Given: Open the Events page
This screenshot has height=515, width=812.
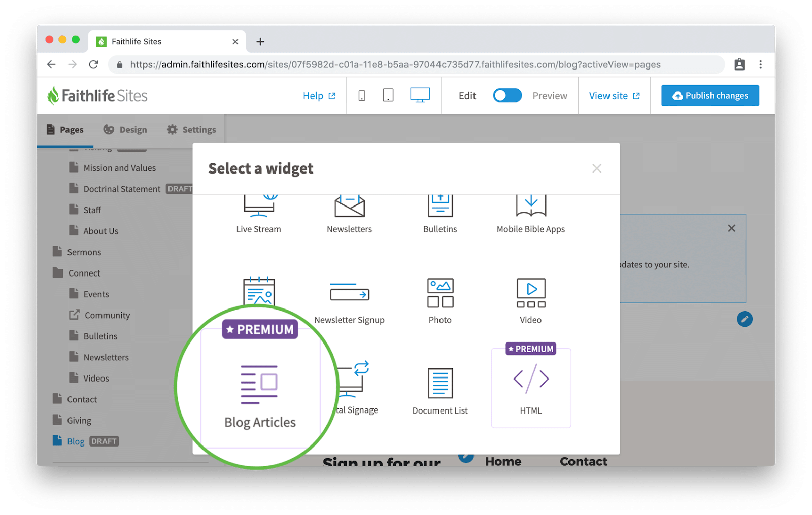Looking at the screenshot, I should point(89,294).
